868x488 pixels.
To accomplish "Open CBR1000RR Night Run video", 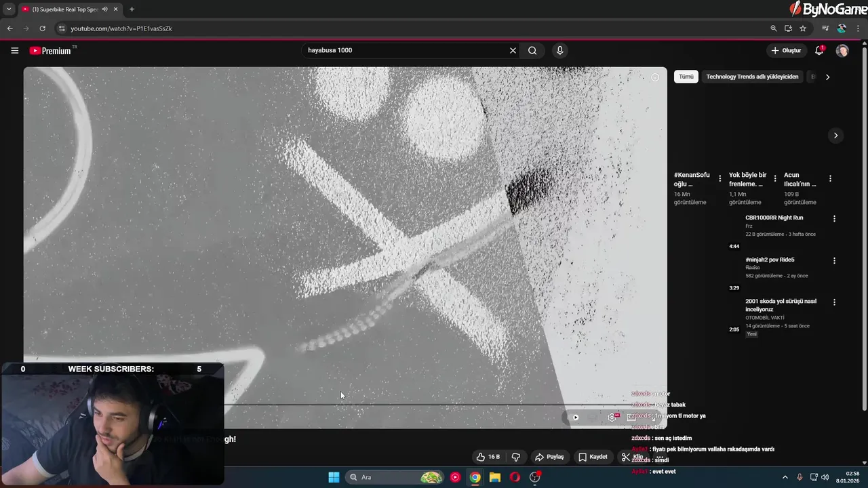I will point(774,218).
